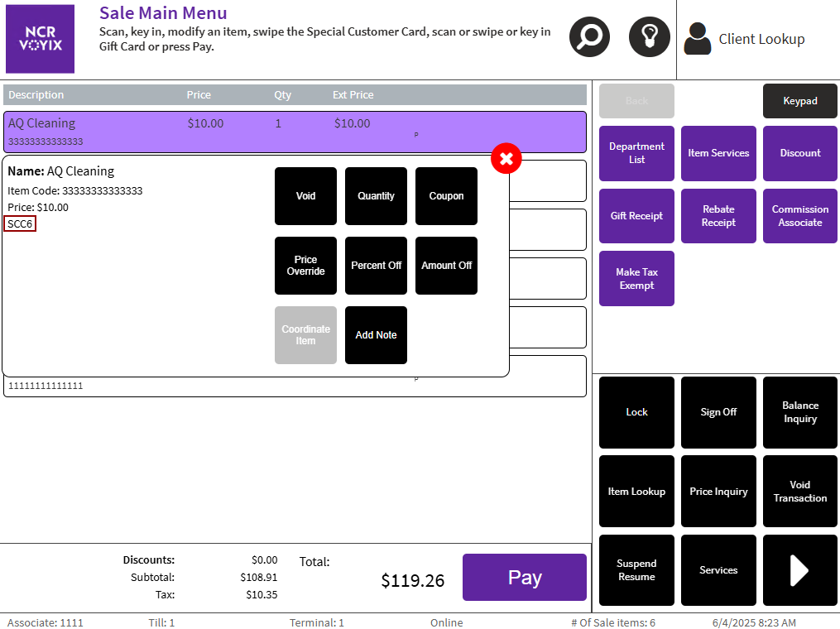Apply a Coupon to the item

point(446,196)
